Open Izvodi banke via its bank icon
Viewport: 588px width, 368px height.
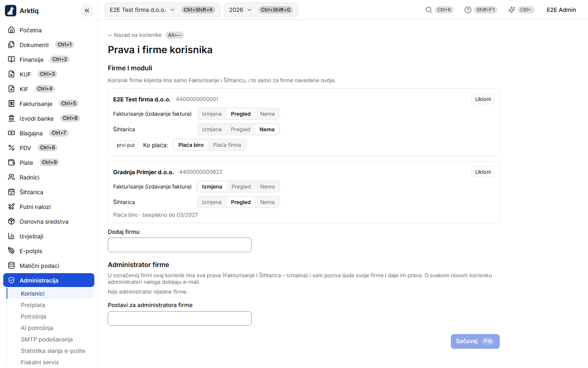click(x=11, y=118)
